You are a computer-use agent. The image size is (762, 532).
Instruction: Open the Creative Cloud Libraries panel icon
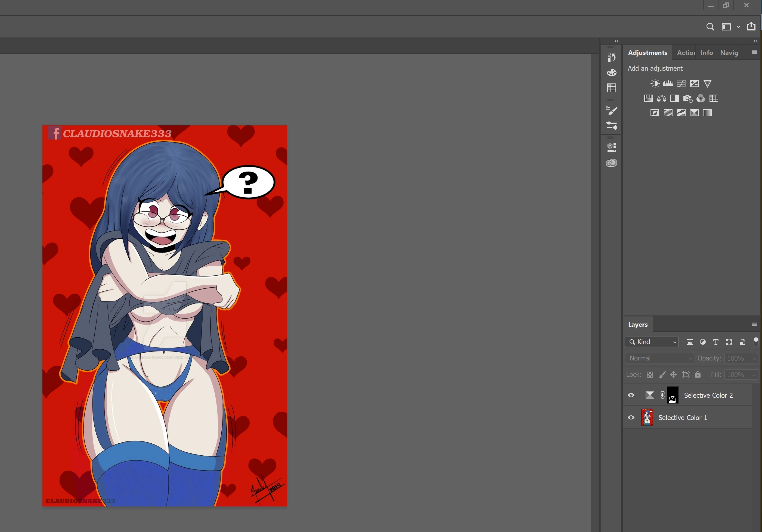point(611,163)
